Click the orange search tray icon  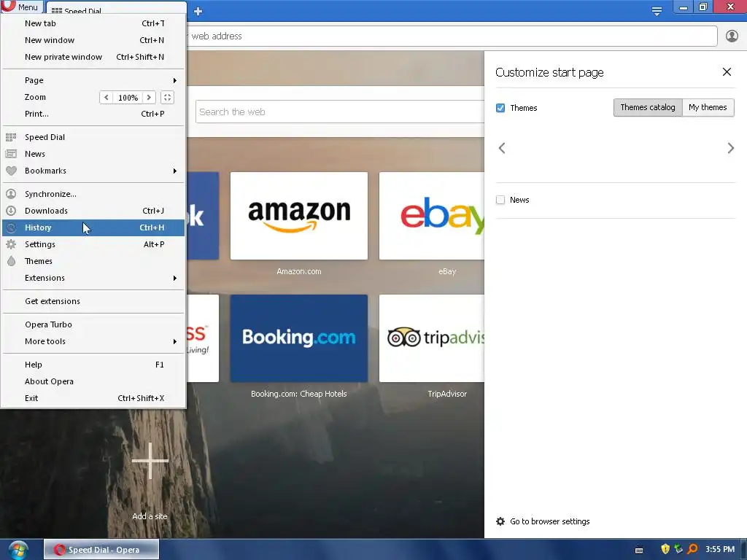(x=692, y=549)
